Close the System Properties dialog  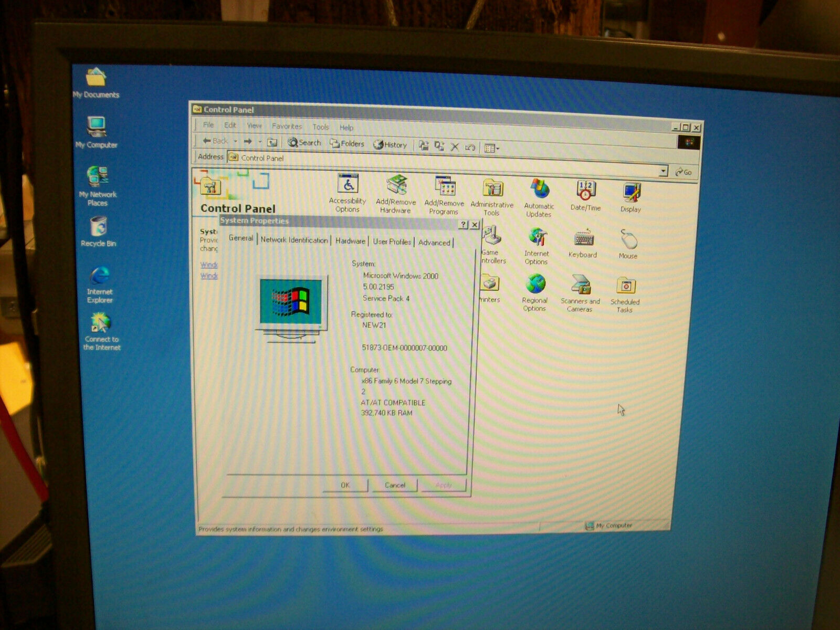click(x=475, y=225)
